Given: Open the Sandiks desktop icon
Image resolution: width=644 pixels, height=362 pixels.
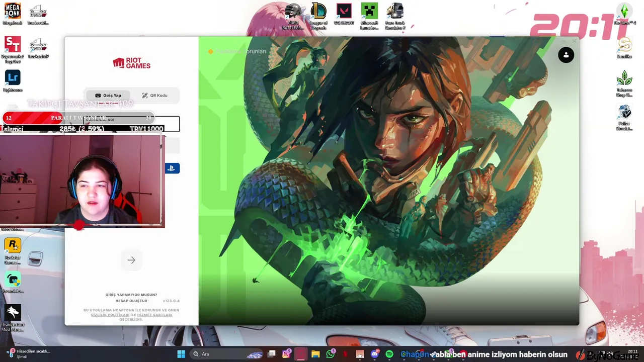Looking at the screenshot, I should coord(624,48).
